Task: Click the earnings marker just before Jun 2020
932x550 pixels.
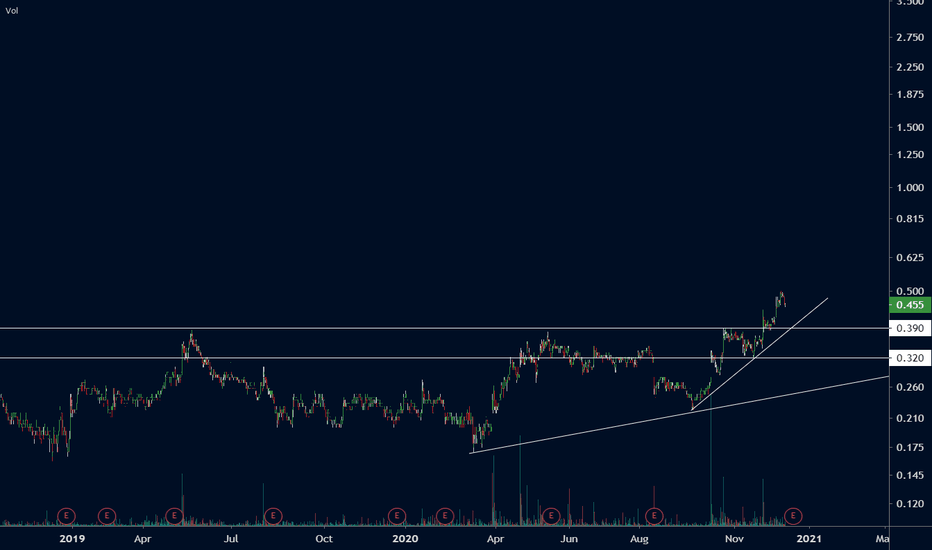Action: tap(551, 516)
